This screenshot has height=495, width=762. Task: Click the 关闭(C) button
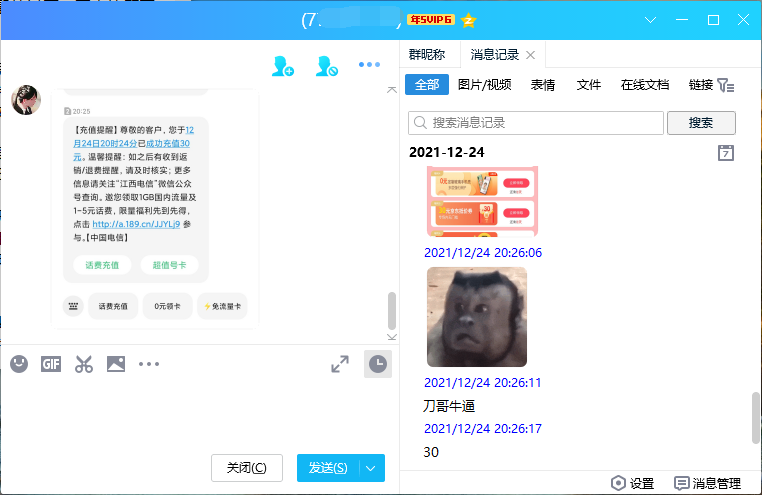(x=247, y=468)
